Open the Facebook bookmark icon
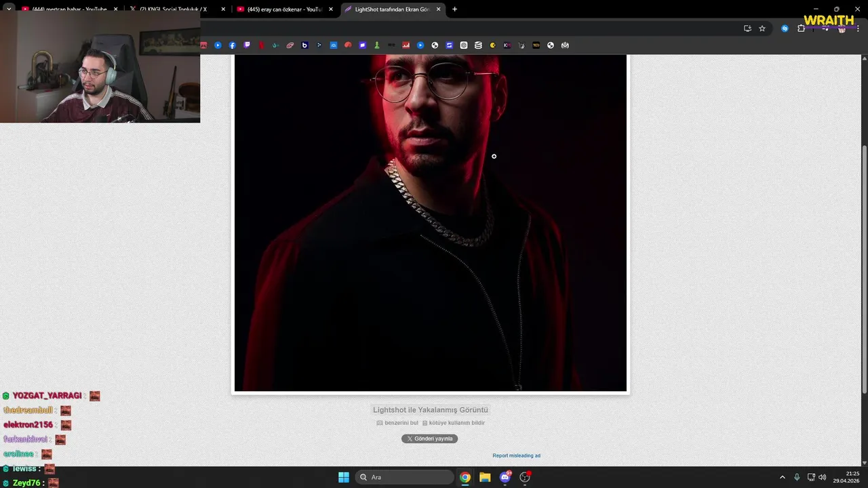Viewport: 868px width, 488px height. click(232, 45)
